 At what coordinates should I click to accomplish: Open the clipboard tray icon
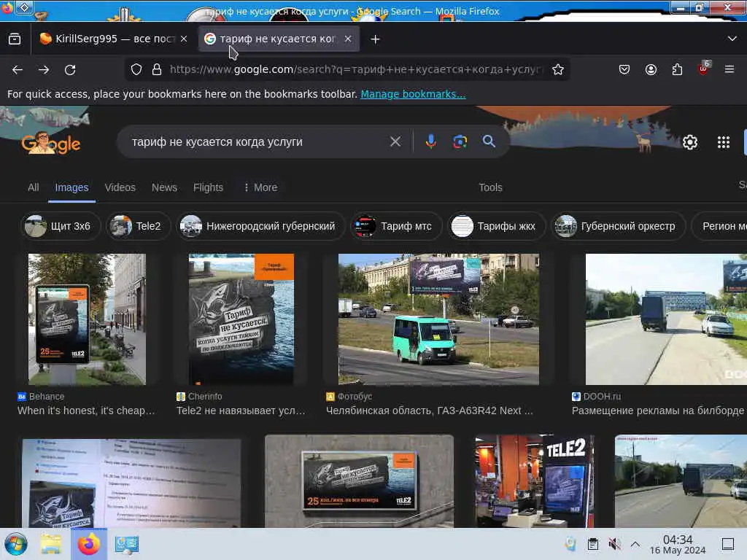click(x=592, y=544)
